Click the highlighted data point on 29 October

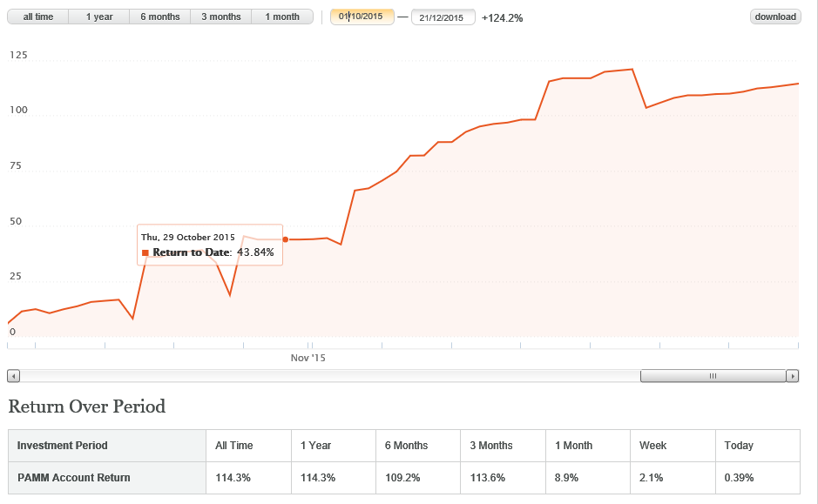pos(286,239)
